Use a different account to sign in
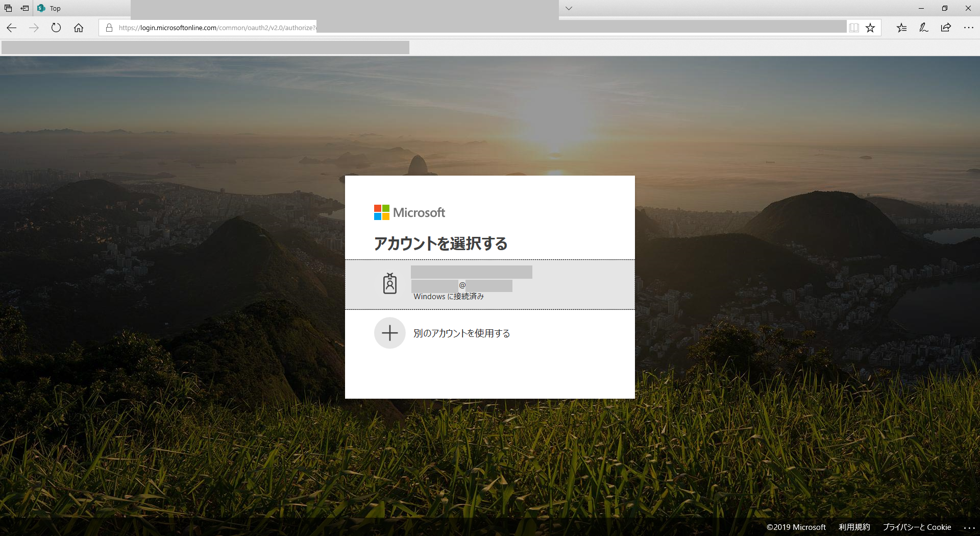980x536 pixels. [x=461, y=333]
